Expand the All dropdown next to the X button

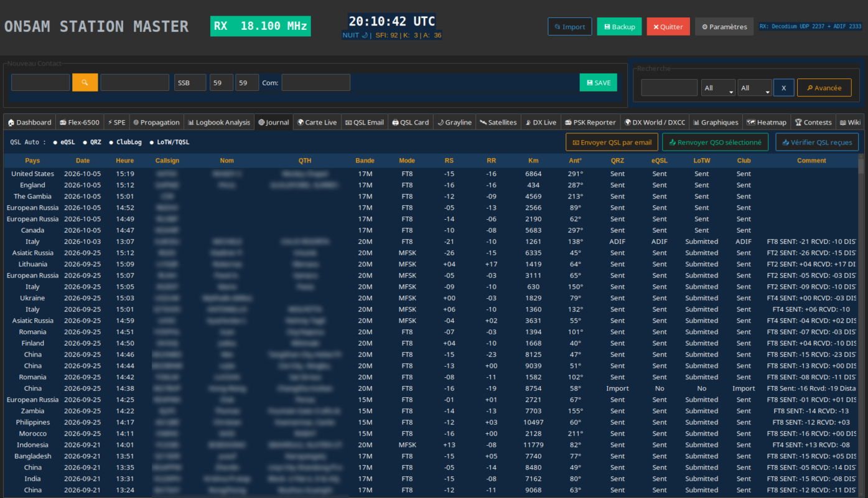pos(755,88)
